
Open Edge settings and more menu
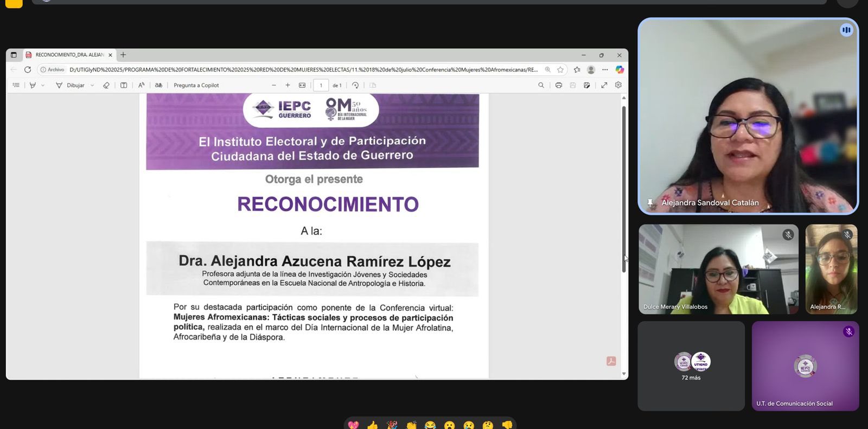point(605,69)
